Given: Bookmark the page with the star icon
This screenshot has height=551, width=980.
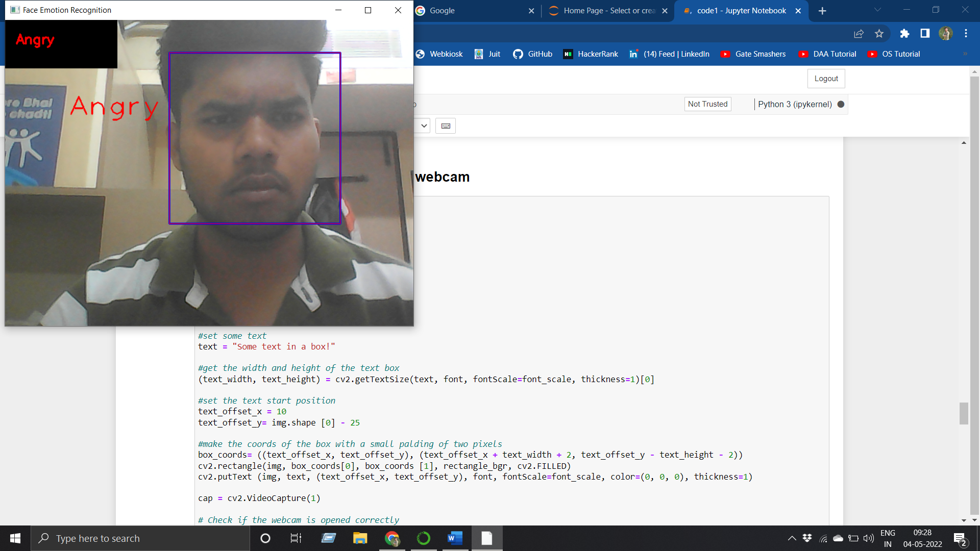Looking at the screenshot, I should pyautogui.click(x=879, y=34).
